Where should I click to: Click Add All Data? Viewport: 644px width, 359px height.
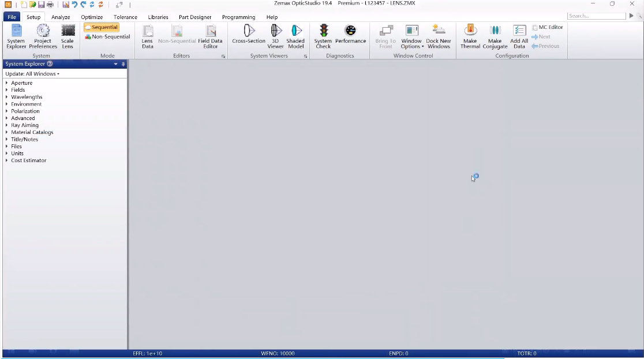click(x=519, y=36)
